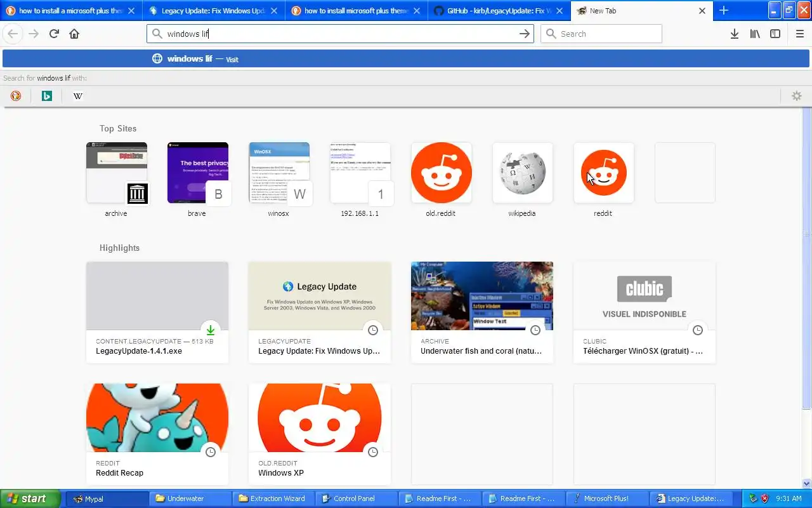Click the Go arrow in address bar

524,34
